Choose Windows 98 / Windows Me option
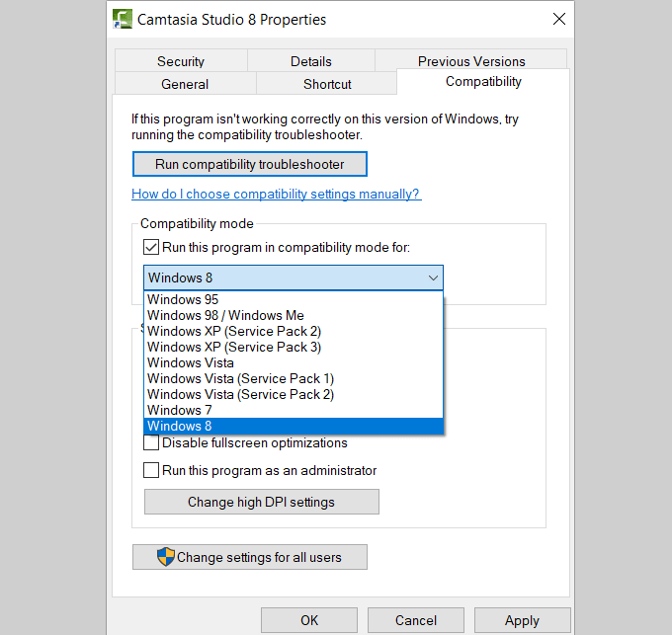This screenshot has height=635, width=672. click(x=294, y=315)
